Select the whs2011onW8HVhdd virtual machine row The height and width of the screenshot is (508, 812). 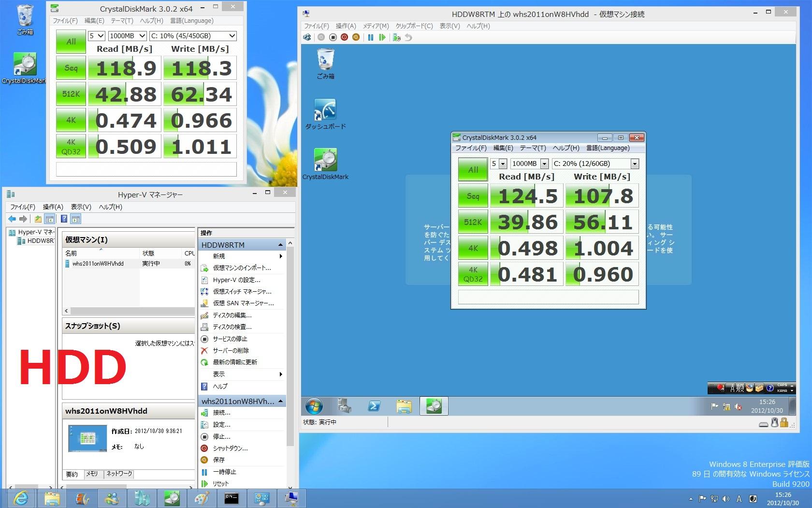point(98,264)
